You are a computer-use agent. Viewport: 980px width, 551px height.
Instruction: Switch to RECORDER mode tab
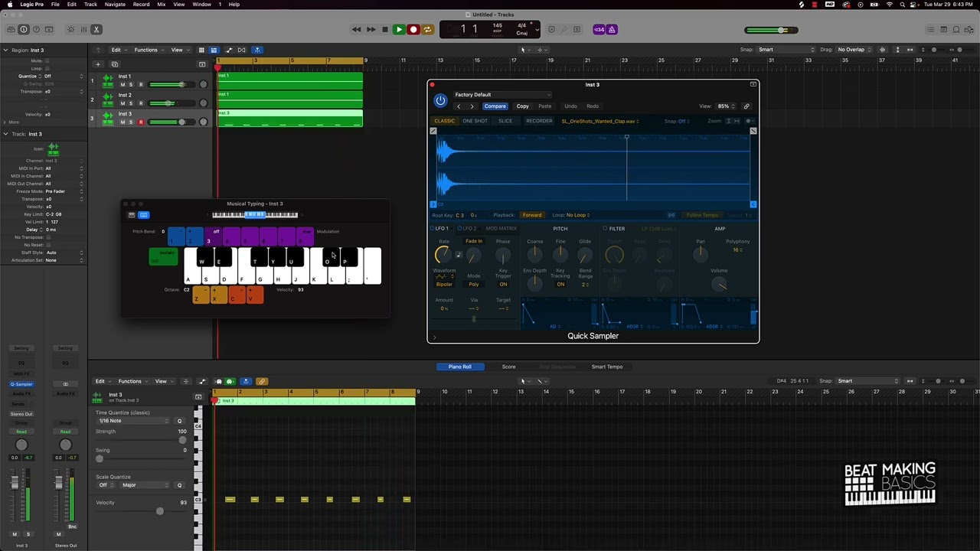539,121
